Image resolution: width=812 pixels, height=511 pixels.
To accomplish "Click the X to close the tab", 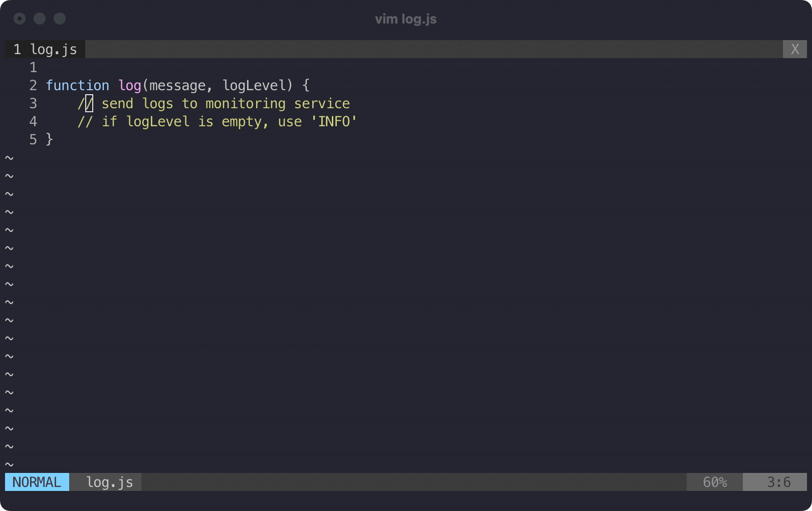I will pyautogui.click(x=794, y=49).
